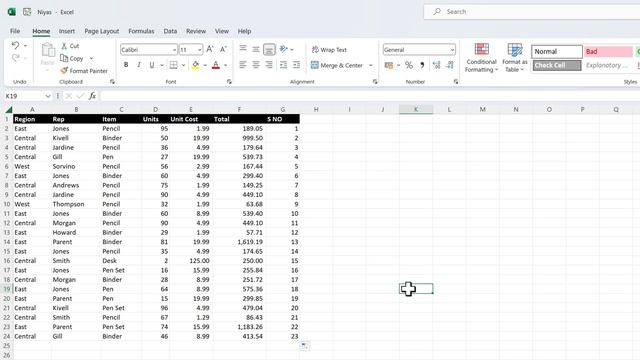Apply the Check Cell style

[557, 65]
